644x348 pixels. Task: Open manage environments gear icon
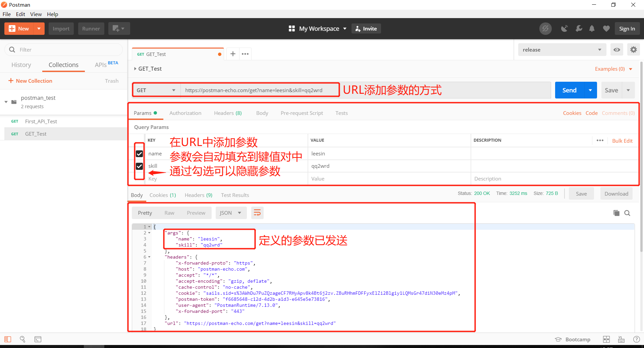[x=633, y=50]
